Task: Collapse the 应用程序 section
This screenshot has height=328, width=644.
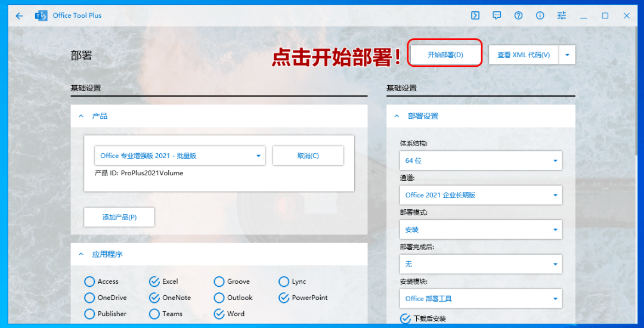Action: (x=81, y=254)
